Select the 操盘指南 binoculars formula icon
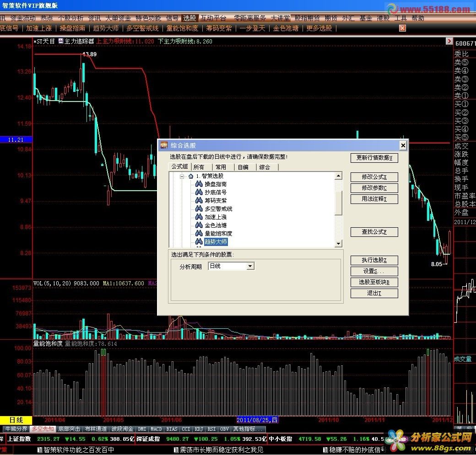This screenshot has width=476, height=455. [199, 184]
